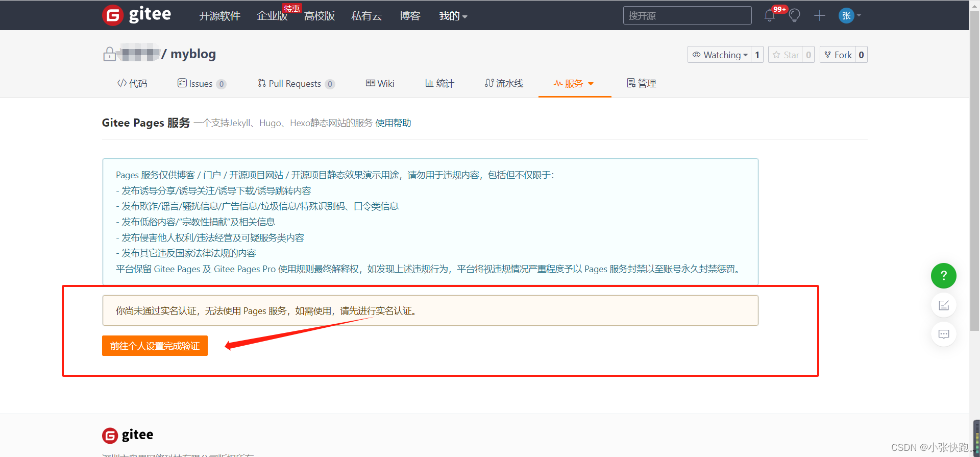Click real-name verification warning message
The image size is (980, 457).
tap(430, 310)
